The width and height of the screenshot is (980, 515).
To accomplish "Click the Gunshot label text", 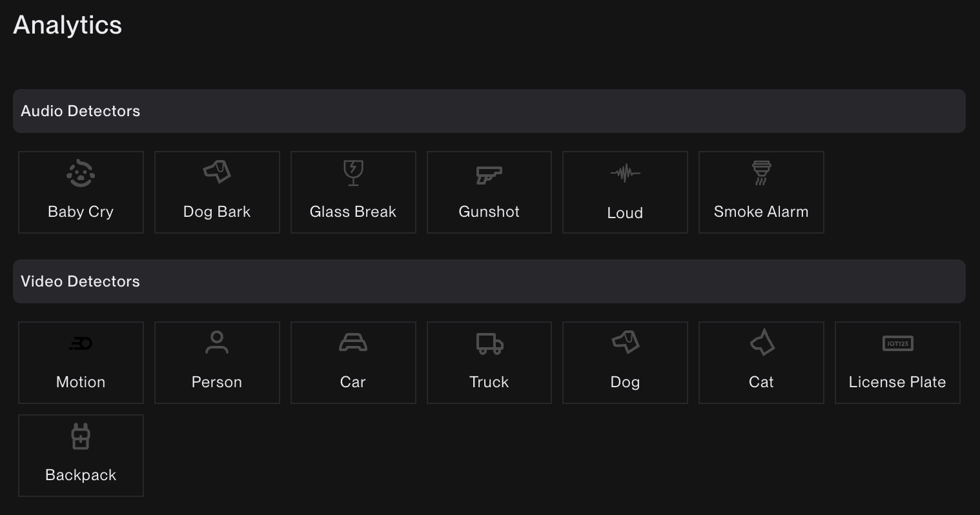I will pos(489,212).
